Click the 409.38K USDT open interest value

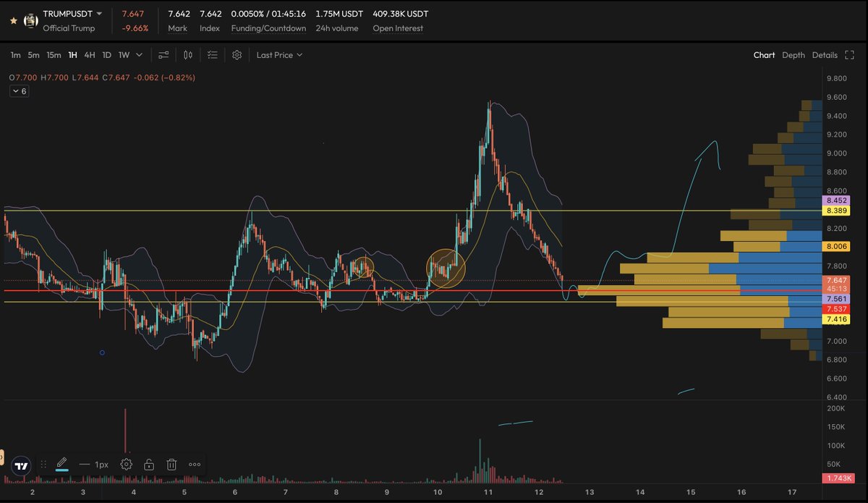[x=401, y=14]
